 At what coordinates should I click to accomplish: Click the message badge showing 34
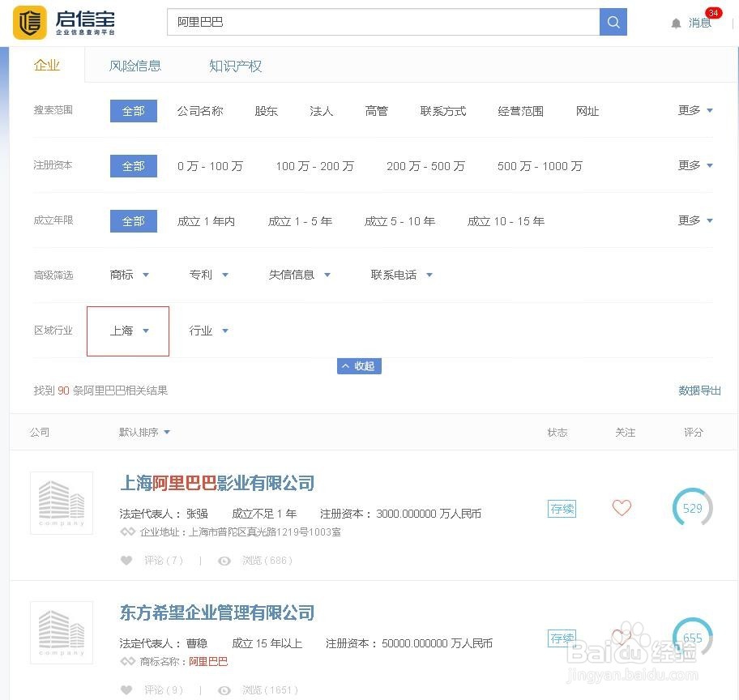click(x=712, y=12)
